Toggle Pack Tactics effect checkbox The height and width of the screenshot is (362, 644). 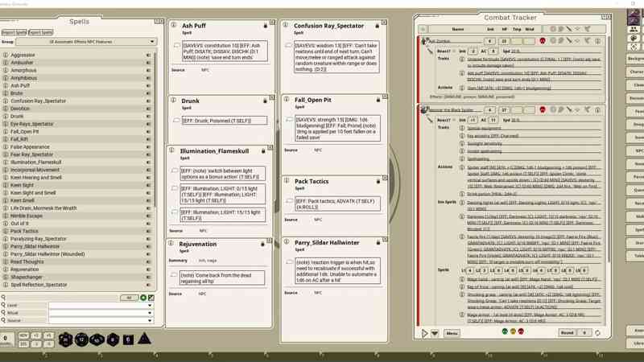(x=290, y=200)
